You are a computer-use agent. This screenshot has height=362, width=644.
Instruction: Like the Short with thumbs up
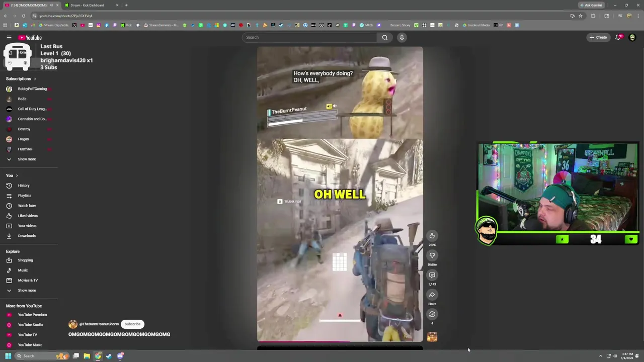coord(432,236)
